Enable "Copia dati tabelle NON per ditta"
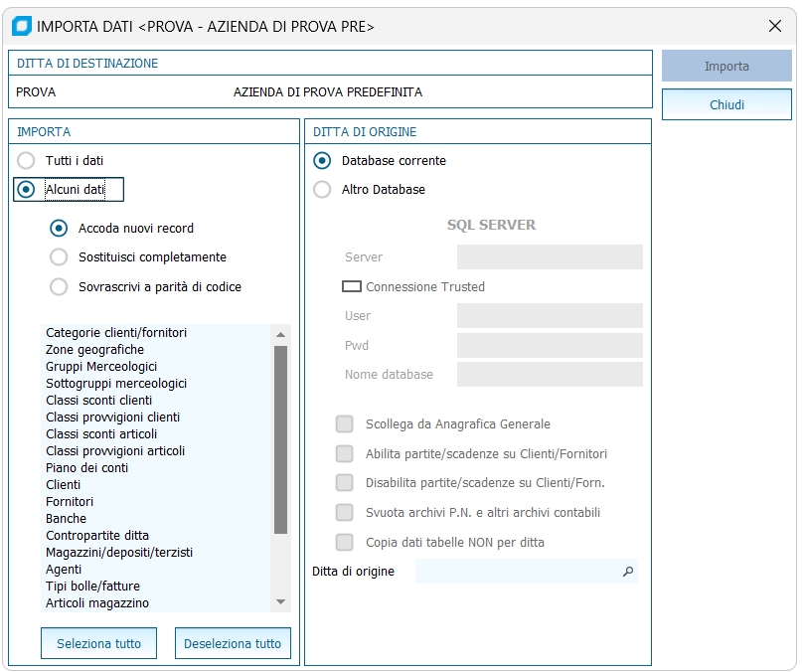802x672 pixels. click(x=345, y=543)
